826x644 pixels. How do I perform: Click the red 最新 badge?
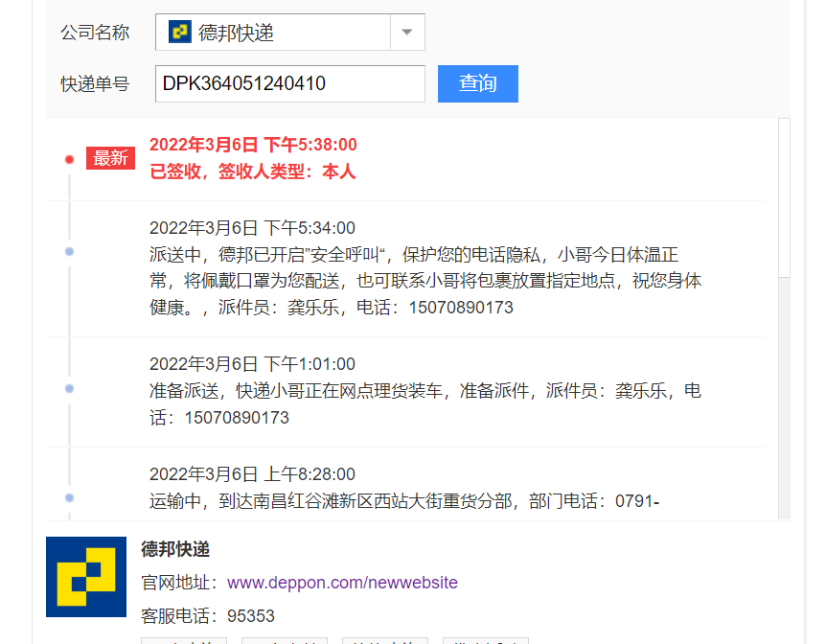pyautogui.click(x=110, y=158)
